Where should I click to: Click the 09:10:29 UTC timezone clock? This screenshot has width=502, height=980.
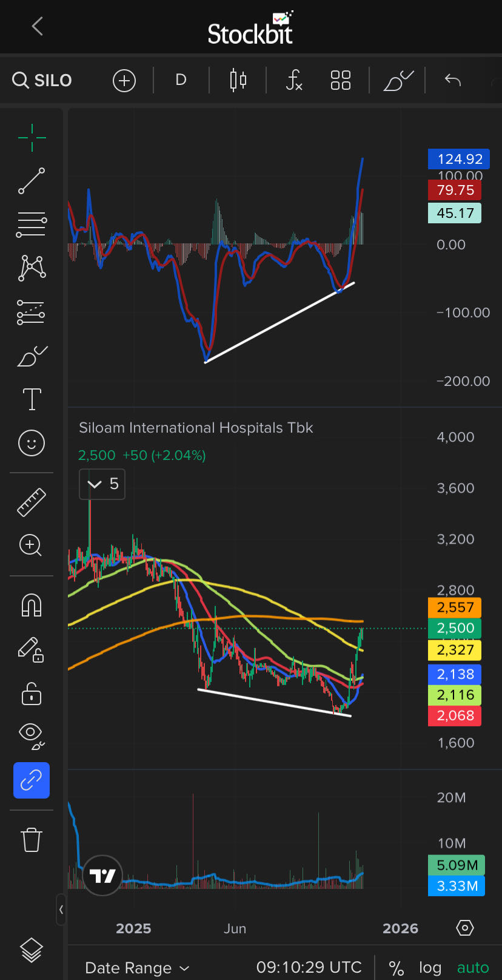pyautogui.click(x=309, y=967)
